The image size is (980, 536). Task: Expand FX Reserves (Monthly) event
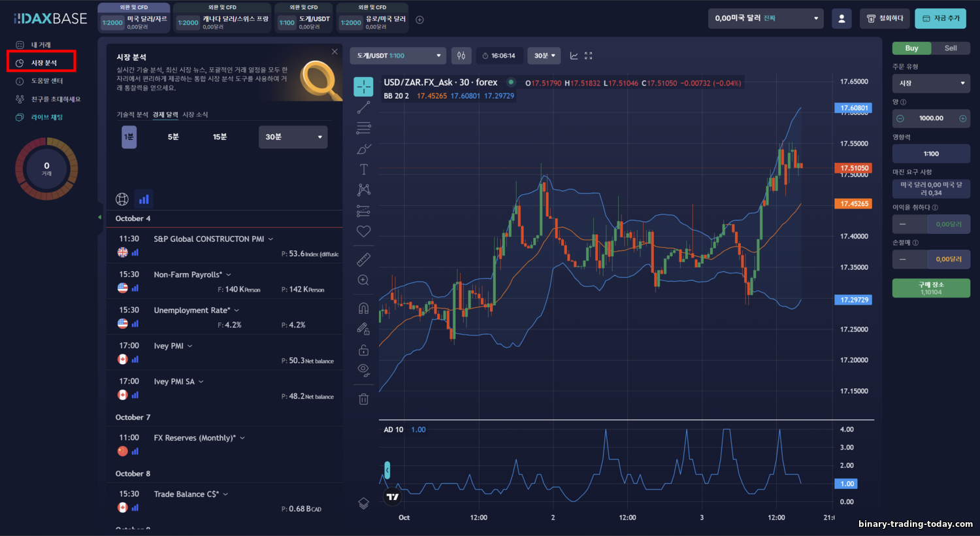click(242, 438)
